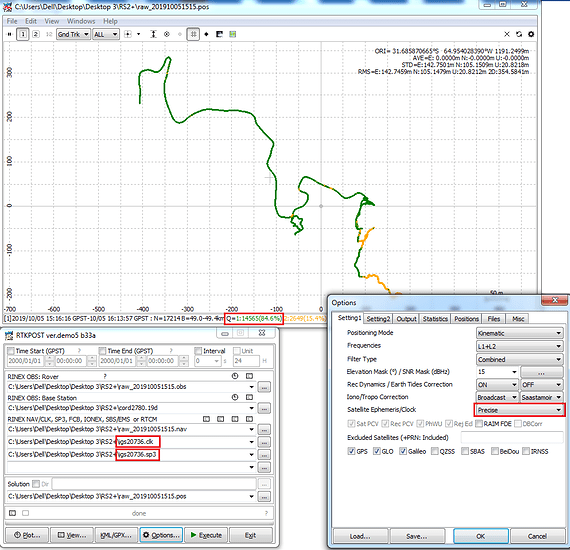Enable the RAIM FDE checkbox
This screenshot has height=550, width=570.
(479, 424)
